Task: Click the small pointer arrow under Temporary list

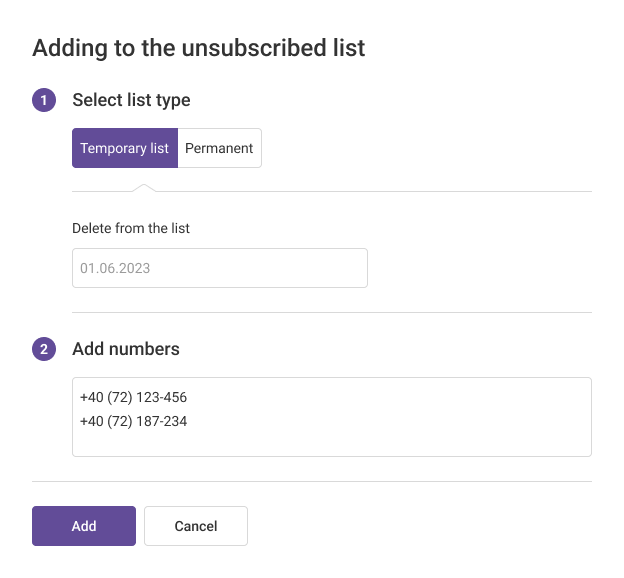Action: point(144,187)
